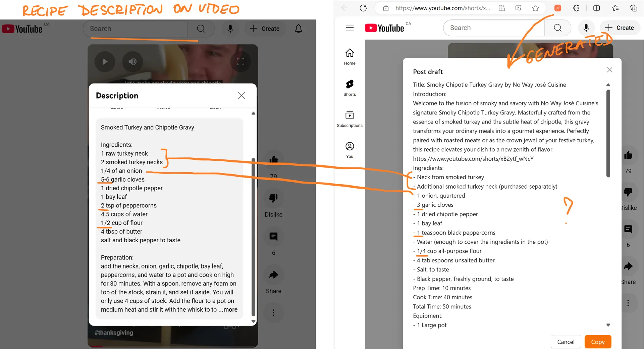Click the orange Copy button
This screenshot has height=349, width=644.
(x=598, y=342)
